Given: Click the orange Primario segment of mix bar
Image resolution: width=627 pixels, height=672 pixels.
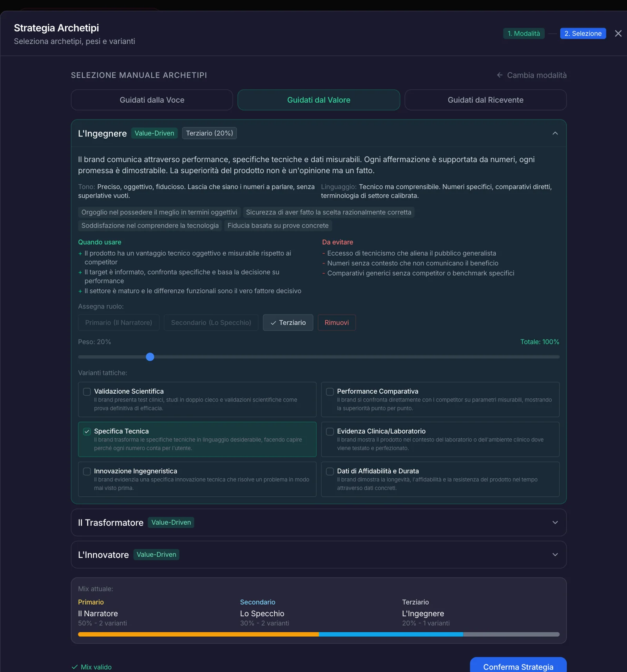Looking at the screenshot, I should tap(198, 634).
